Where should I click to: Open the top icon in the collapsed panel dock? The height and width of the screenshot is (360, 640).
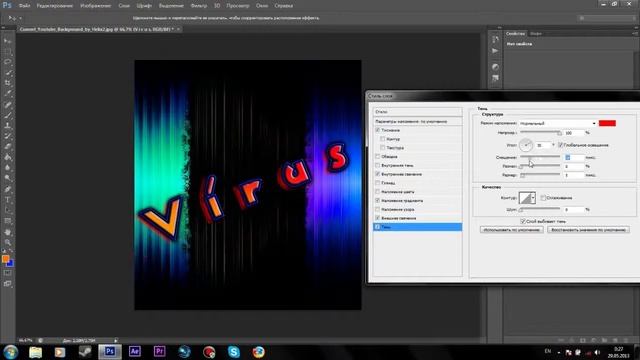[495, 40]
